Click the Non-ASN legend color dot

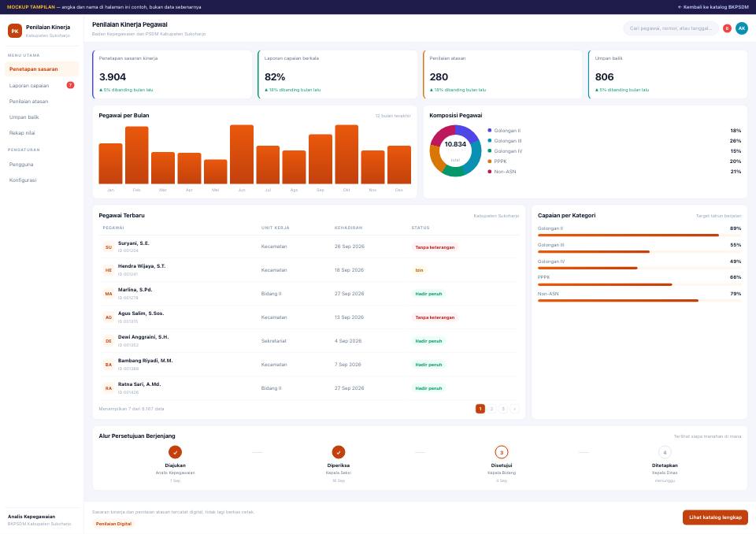[489, 171]
